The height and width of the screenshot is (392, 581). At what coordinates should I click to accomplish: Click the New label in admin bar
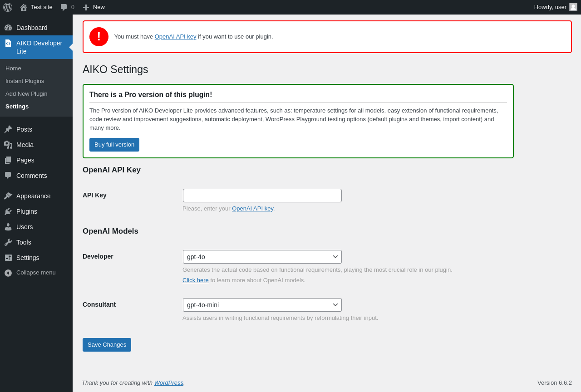pyautogui.click(x=99, y=7)
